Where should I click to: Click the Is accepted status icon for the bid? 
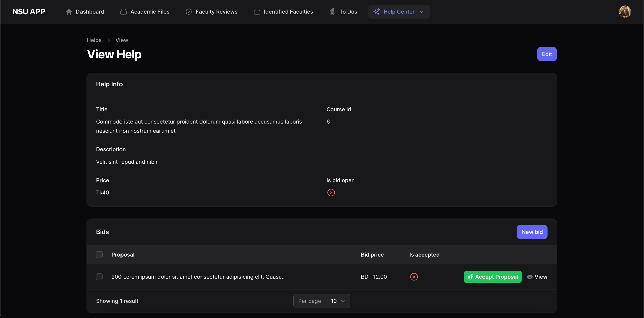[x=414, y=277]
